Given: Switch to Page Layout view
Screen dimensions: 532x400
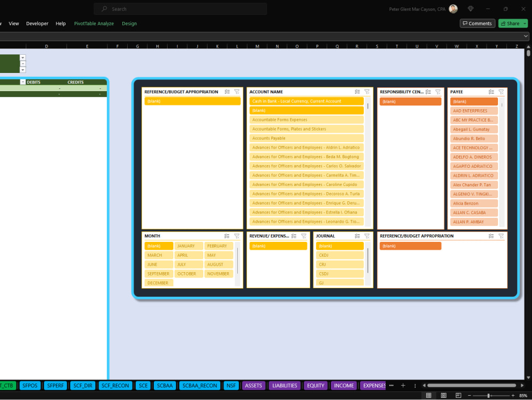Looking at the screenshot, I should [x=444, y=396].
